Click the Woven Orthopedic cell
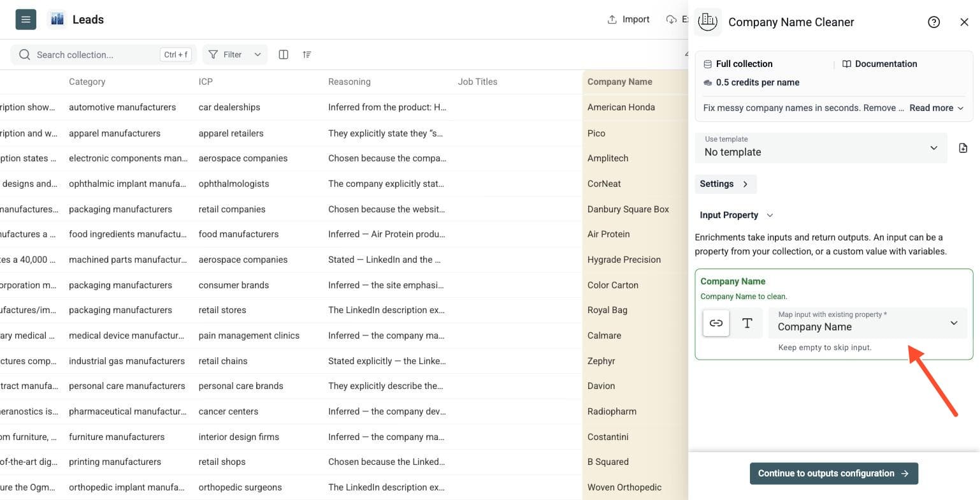The image size is (980, 500). [624, 487]
